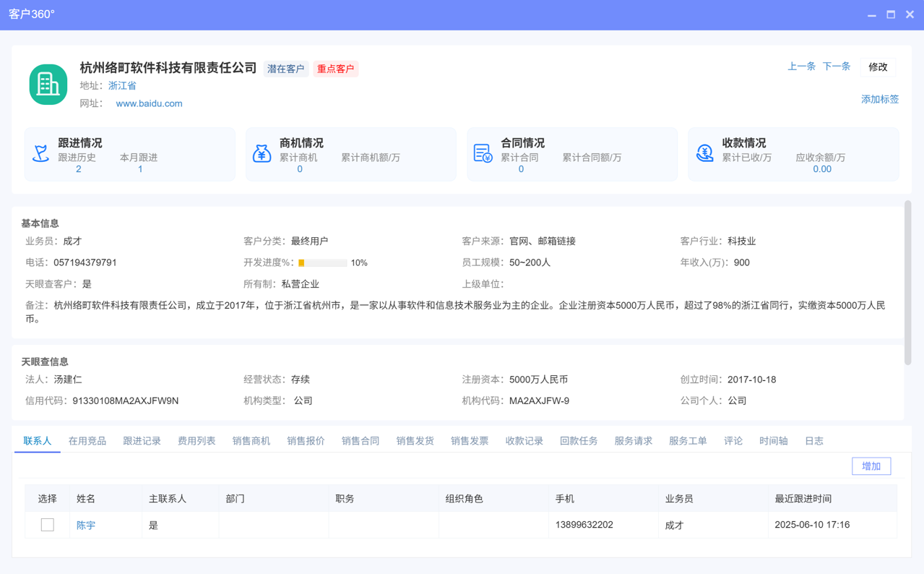
Task: Open the 时间轴 tab
Action: tap(773, 440)
